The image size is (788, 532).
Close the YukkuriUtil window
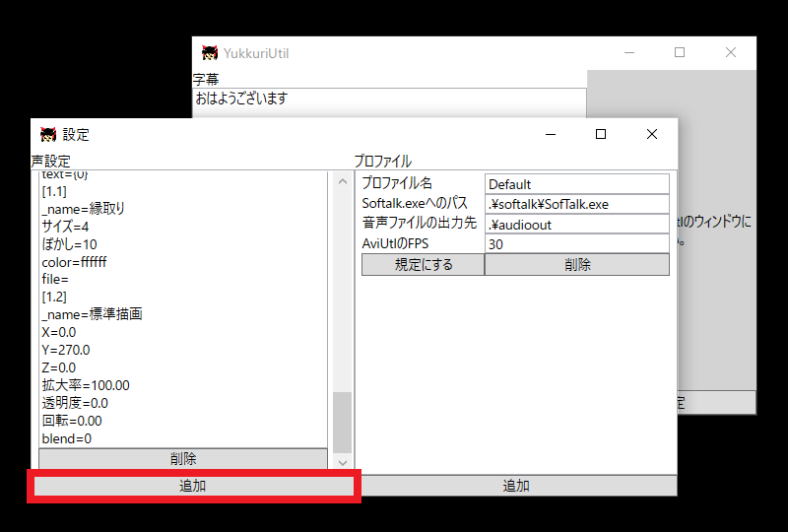[x=731, y=52]
